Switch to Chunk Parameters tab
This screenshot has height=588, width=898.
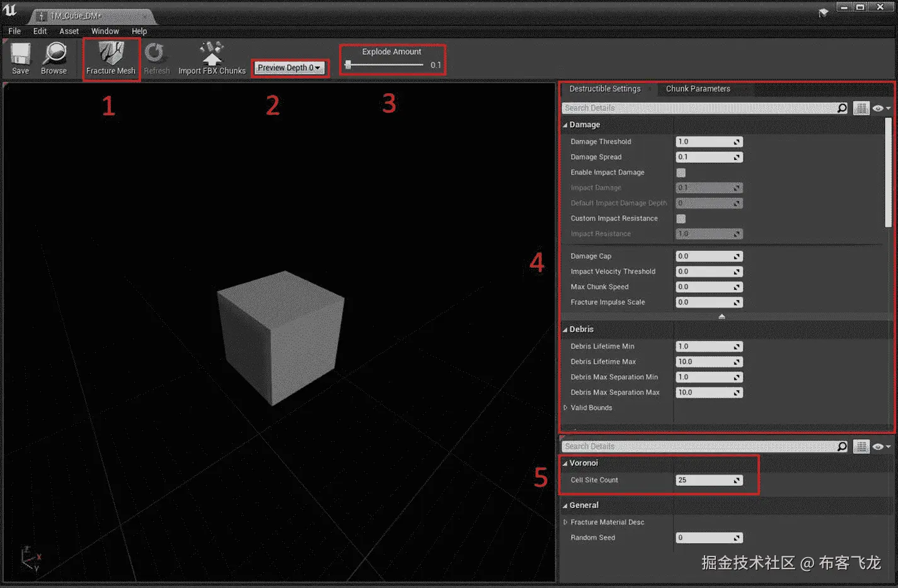tap(698, 89)
